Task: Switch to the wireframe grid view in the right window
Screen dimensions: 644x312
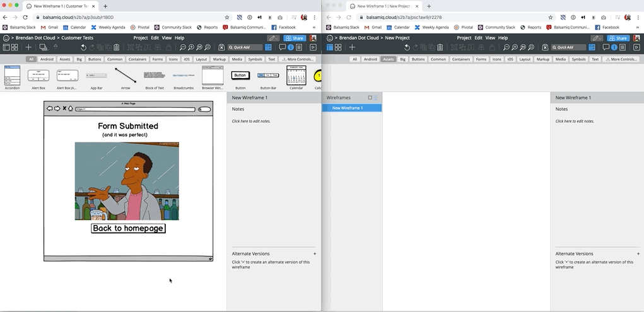Action: [338, 47]
